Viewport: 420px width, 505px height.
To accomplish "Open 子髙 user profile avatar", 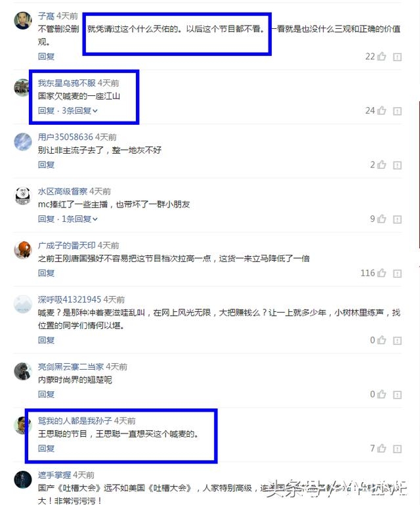I will click(x=23, y=20).
